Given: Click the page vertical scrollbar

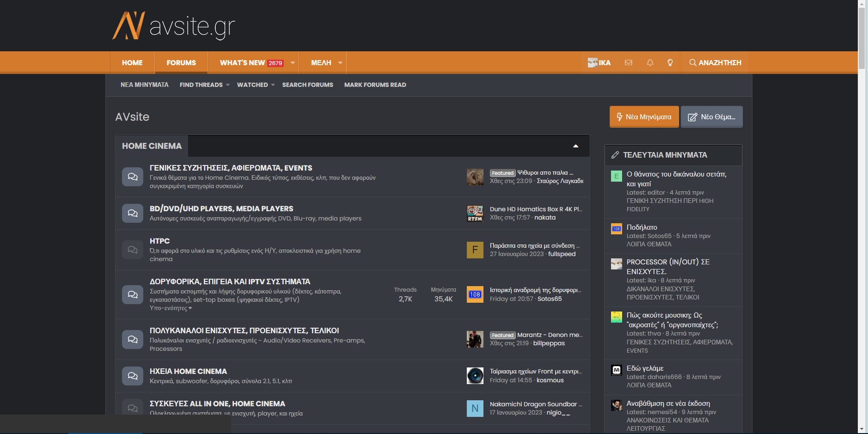Looking at the screenshot, I should (862, 38).
